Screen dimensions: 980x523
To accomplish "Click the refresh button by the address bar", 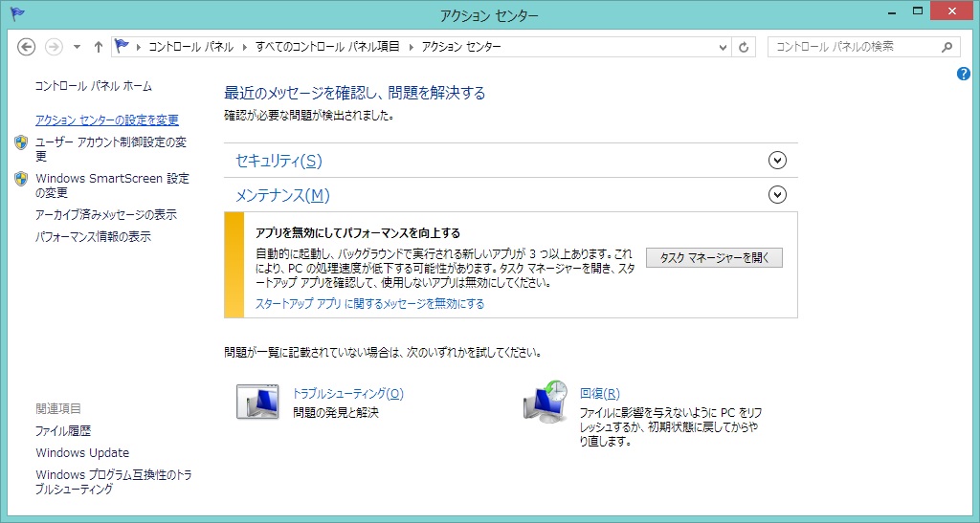I will point(743,47).
